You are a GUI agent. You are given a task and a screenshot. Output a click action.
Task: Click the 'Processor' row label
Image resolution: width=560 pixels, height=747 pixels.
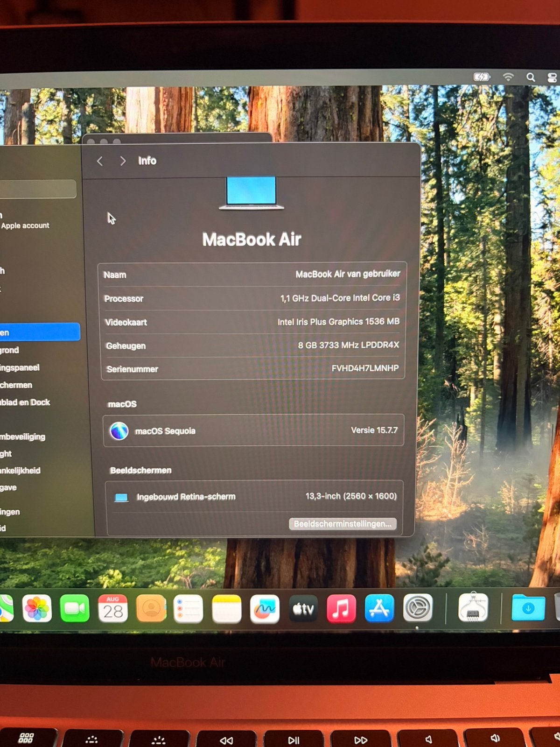124,299
